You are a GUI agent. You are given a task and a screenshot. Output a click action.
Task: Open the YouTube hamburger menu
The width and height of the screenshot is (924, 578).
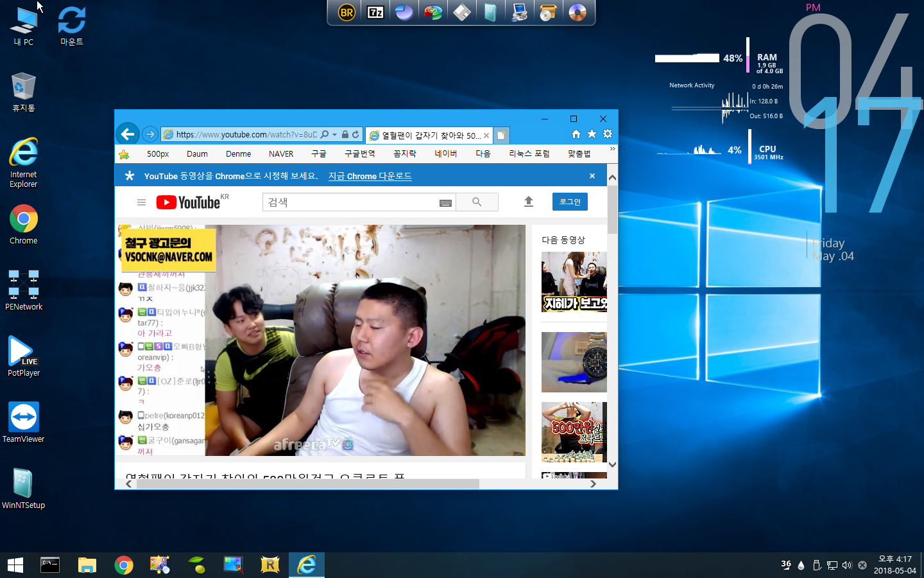pyautogui.click(x=141, y=202)
